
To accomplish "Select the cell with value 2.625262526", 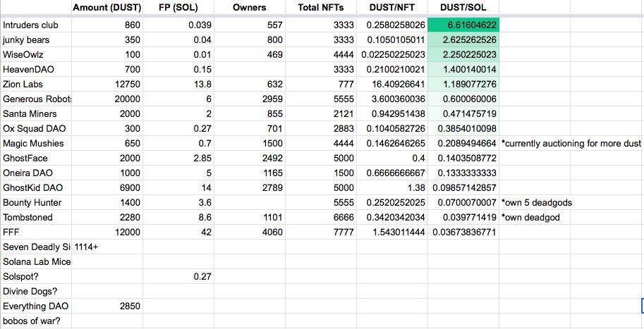I will 463,39.
